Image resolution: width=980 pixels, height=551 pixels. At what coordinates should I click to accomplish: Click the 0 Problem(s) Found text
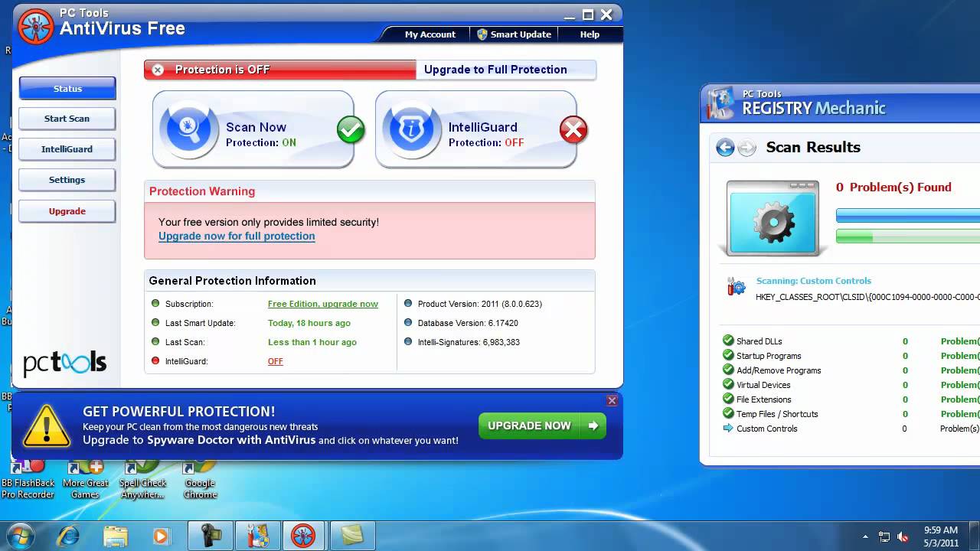click(x=893, y=187)
